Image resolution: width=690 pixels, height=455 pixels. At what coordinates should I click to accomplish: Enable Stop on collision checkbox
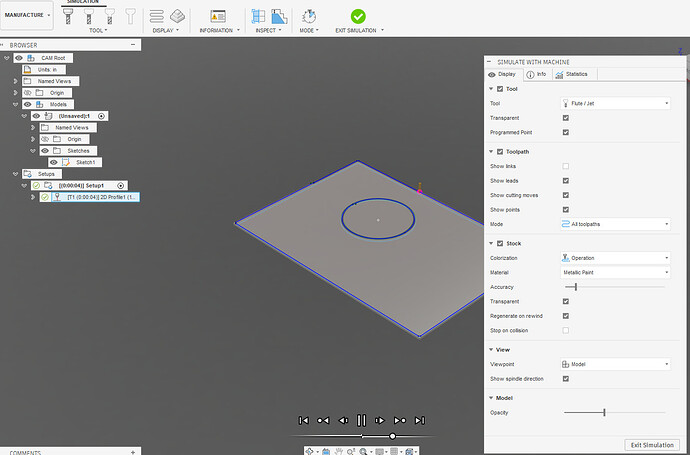(566, 330)
